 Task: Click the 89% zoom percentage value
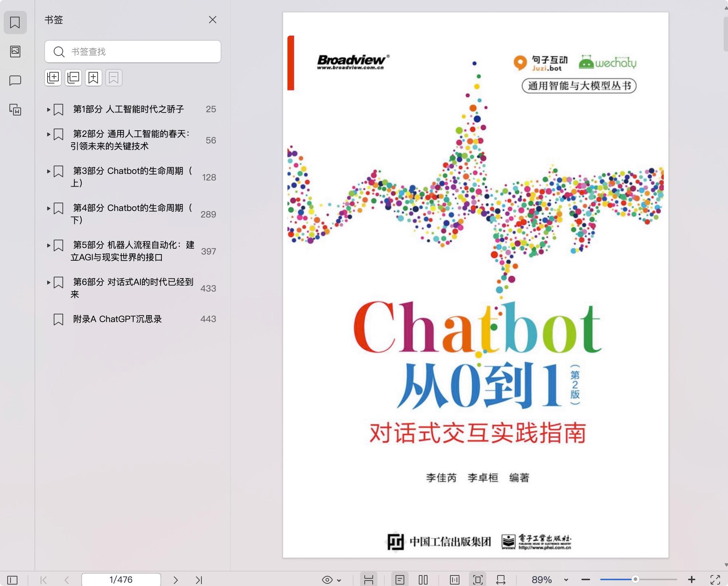pos(542,580)
